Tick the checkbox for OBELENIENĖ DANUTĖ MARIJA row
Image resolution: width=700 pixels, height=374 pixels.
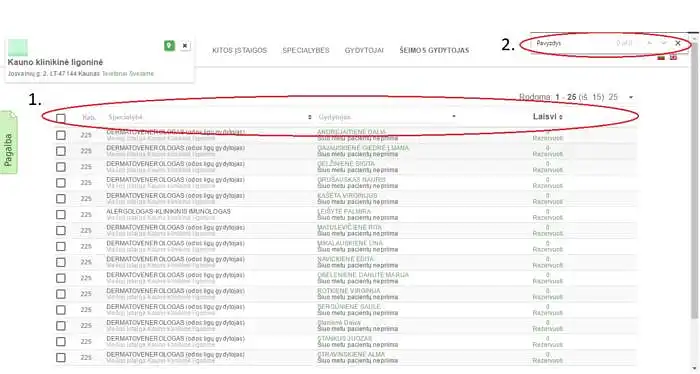click(x=61, y=278)
